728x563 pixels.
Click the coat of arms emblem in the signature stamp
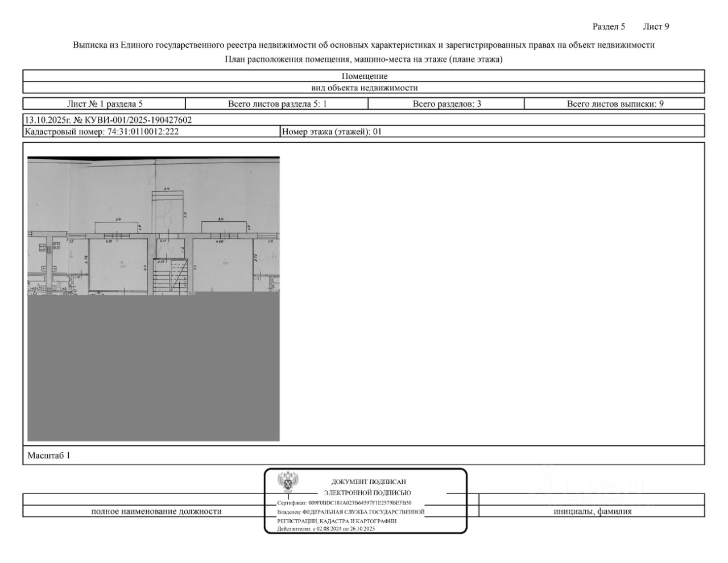pos(288,481)
